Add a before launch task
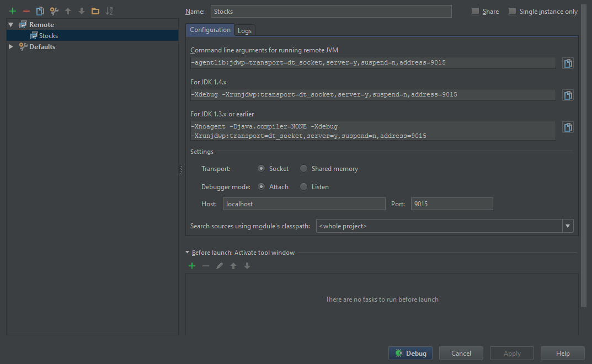 coord(192,266)
